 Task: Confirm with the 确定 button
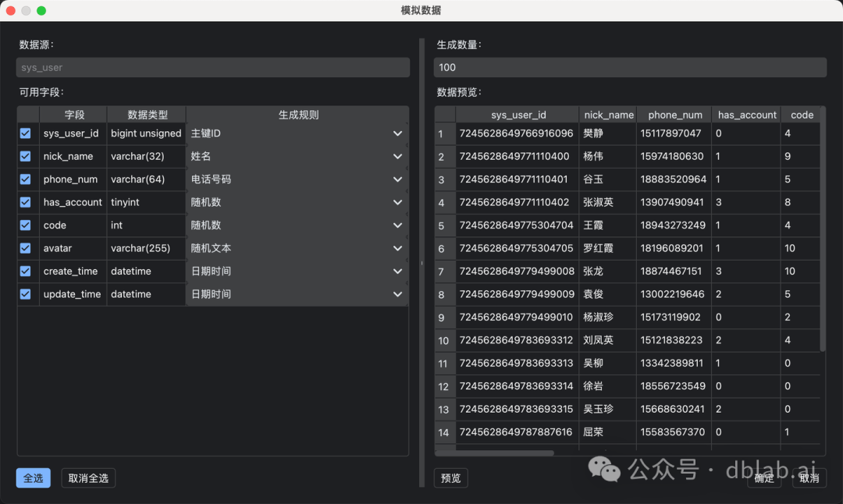pos(764,477)
